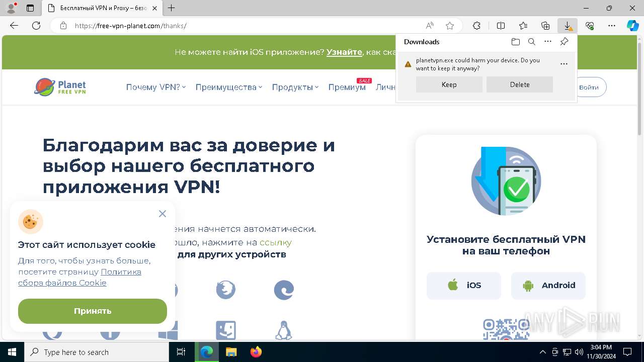
Task: Toggle the split screen icon
Action: 501,26
